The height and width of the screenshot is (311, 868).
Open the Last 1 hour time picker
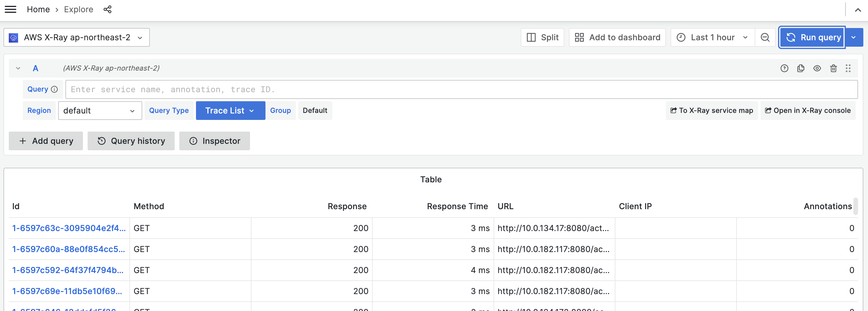pyautogui.click(x=712, y=37)
